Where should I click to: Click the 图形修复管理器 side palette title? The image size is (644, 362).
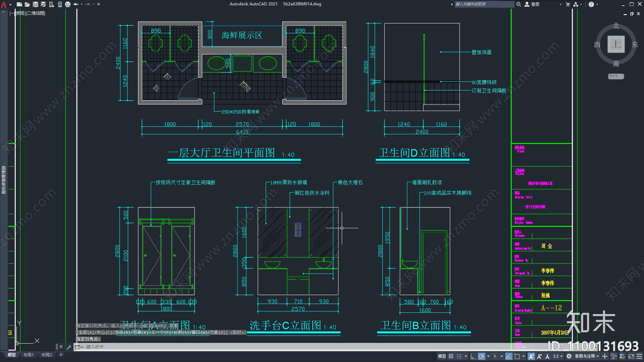pyautogui.click(x=4, y=180)
